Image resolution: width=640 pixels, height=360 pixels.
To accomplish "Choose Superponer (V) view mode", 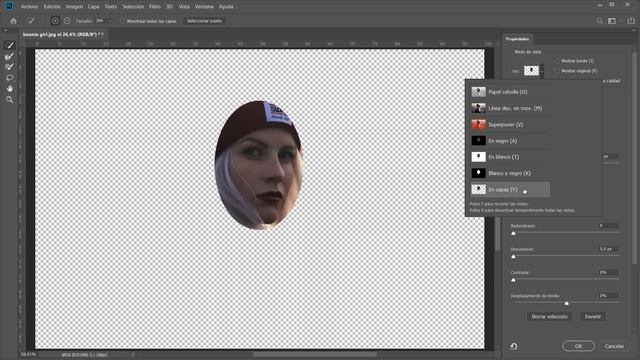I will click(509, 124).
